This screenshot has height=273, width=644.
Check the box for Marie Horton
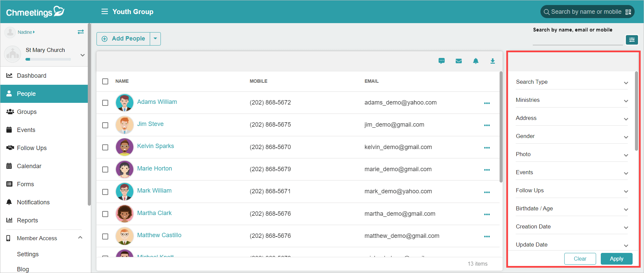point(105,169)
